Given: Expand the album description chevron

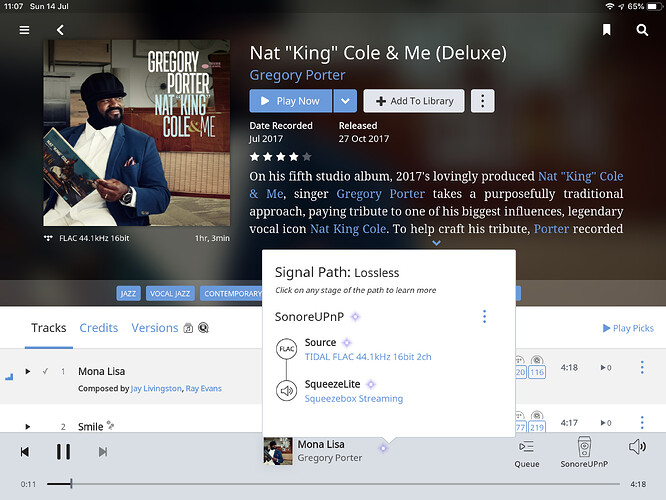Looking at the screenshot, I should [x=436, y=243].
